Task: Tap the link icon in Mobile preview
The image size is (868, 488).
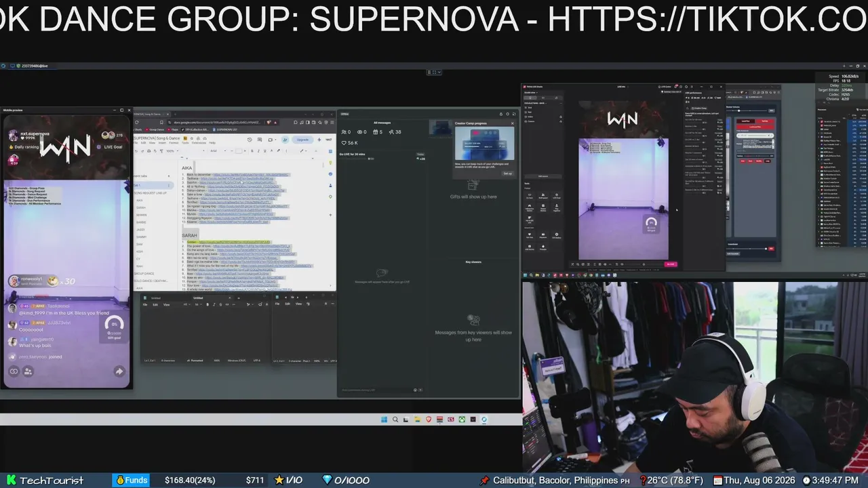Action: (14, 371)
